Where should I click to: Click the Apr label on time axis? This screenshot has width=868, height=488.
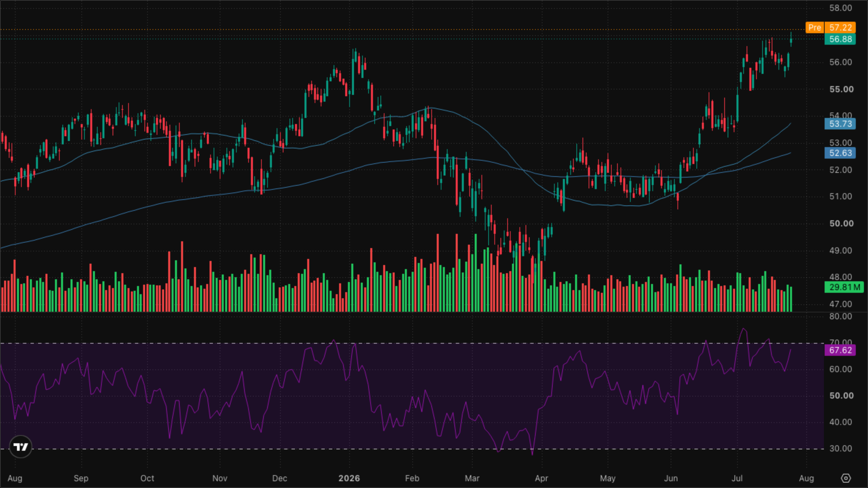point(541,478)
